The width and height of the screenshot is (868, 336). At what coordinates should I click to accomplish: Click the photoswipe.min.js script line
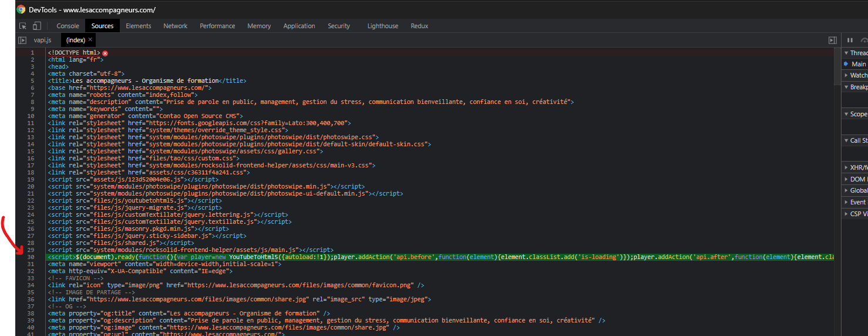(198, 187)
